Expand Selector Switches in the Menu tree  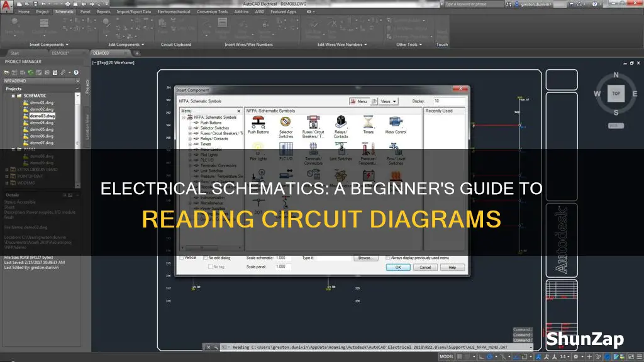pyautogui.click(x=190, y=128)
